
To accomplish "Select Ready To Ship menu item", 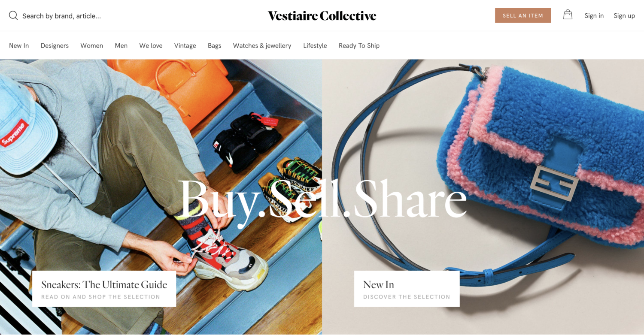I will 359,45.
